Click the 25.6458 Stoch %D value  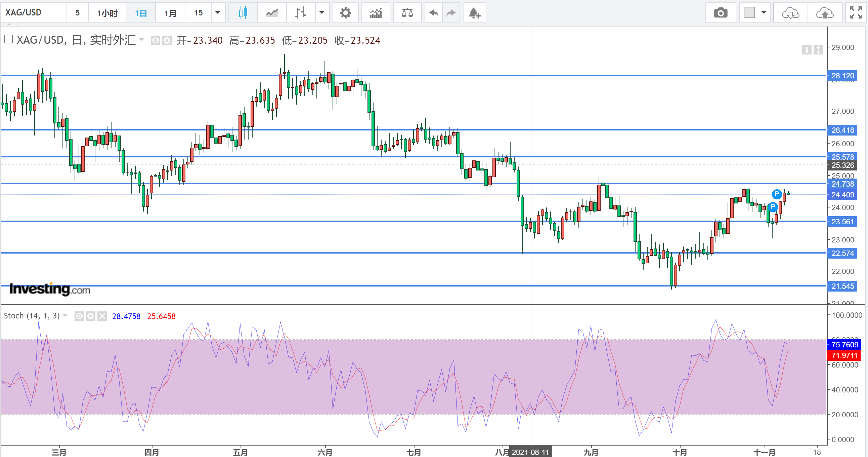(x=161, y=316)
